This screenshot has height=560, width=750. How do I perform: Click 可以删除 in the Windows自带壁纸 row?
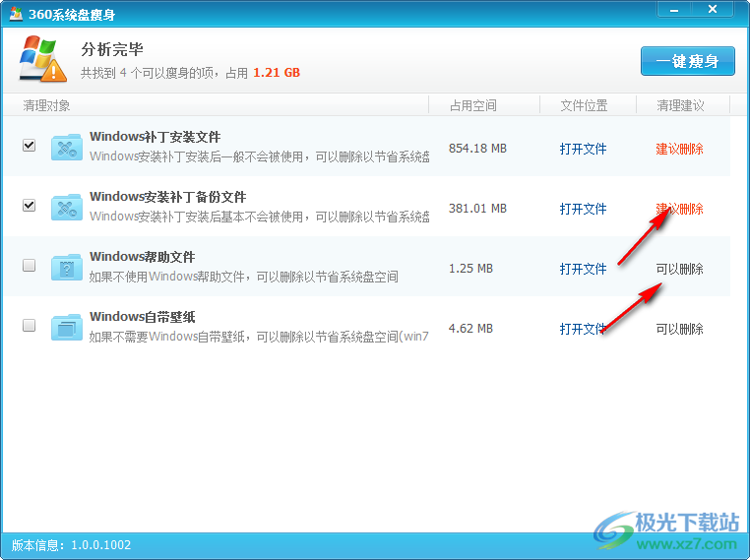pyautogui.click(x=680, y=329)
